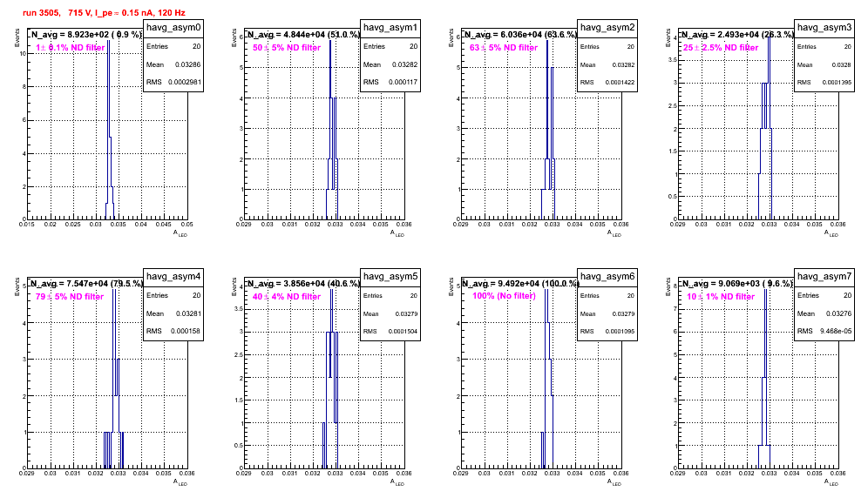Click Mean 0.03286 in havg_asym0 stats
The image size is (868, 498).
(173, 64)
